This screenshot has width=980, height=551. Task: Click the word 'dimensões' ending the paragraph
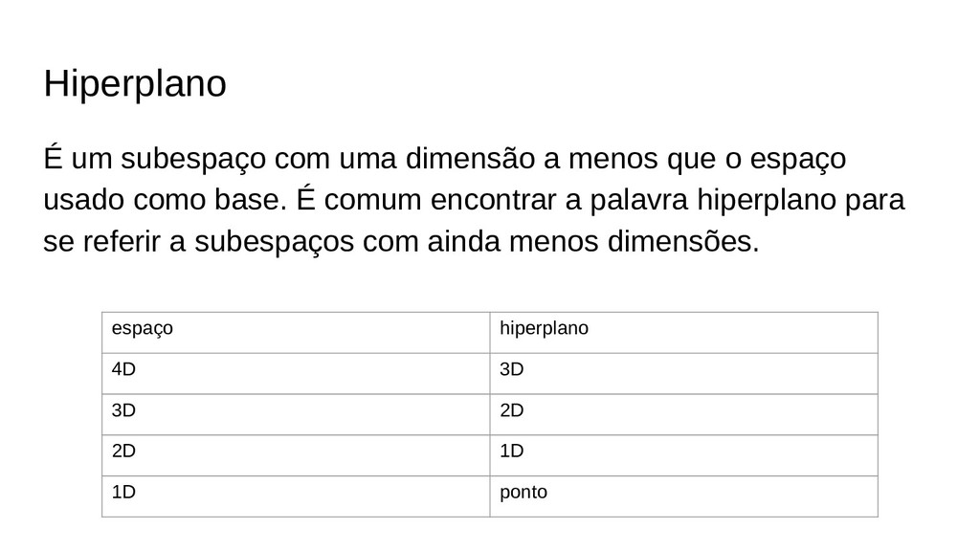coord(683,241)
